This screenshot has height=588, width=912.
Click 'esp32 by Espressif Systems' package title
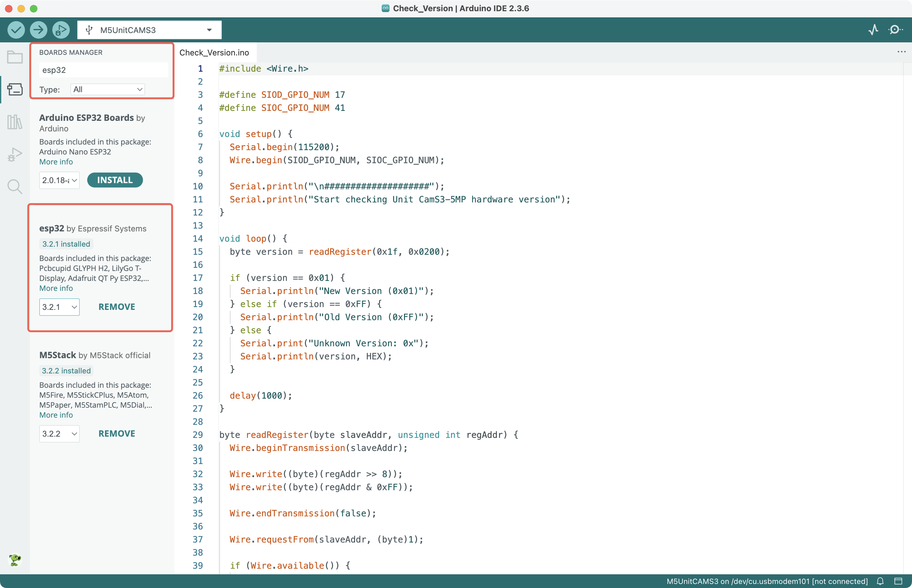93,228
